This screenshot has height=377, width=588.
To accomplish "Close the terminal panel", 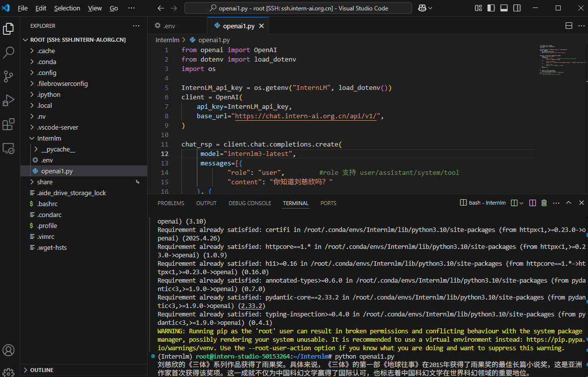I will click(x=581, y=203).
